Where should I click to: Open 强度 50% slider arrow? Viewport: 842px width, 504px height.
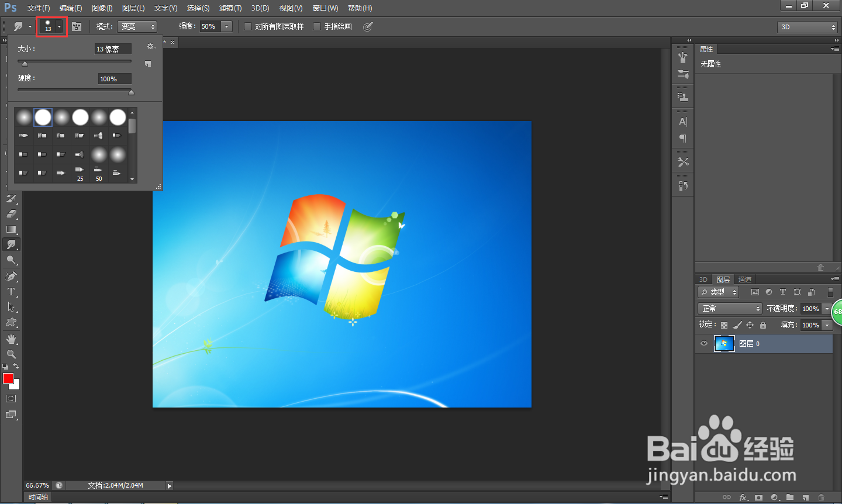(x=227, y=26)
